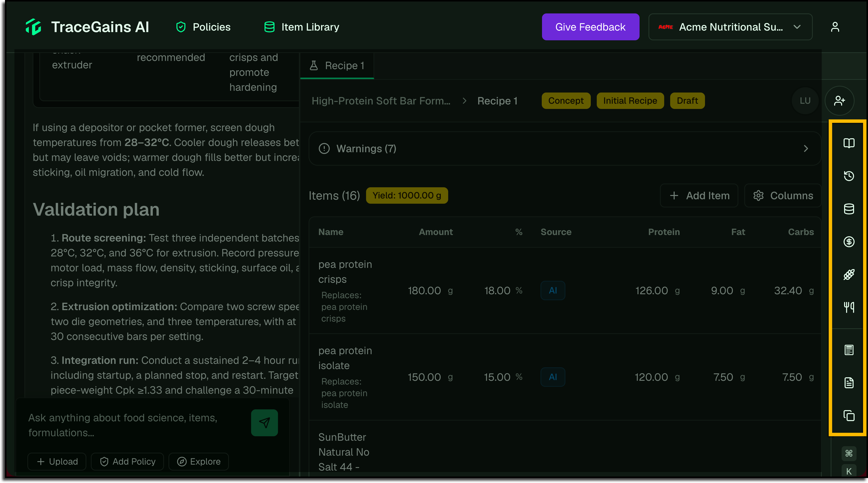The image size is (868, 483).
Task: Open the dollar cost icon
Action: click(849, 241)
